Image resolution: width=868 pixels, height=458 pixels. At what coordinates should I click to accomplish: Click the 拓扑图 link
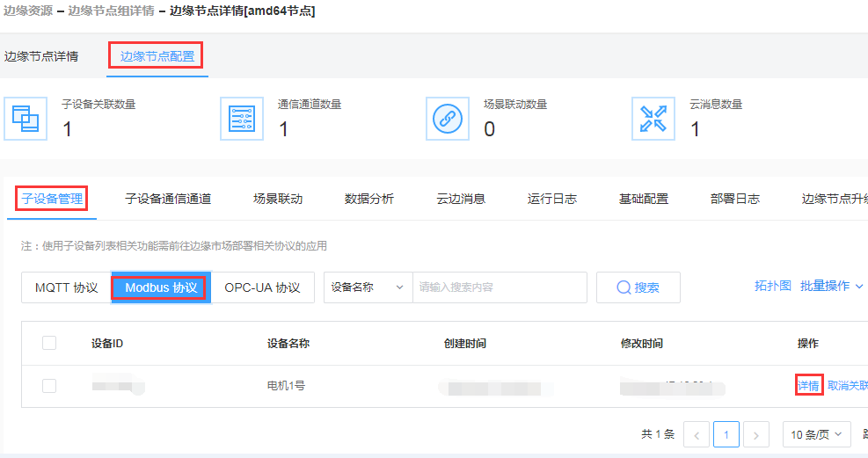point(772,286)
